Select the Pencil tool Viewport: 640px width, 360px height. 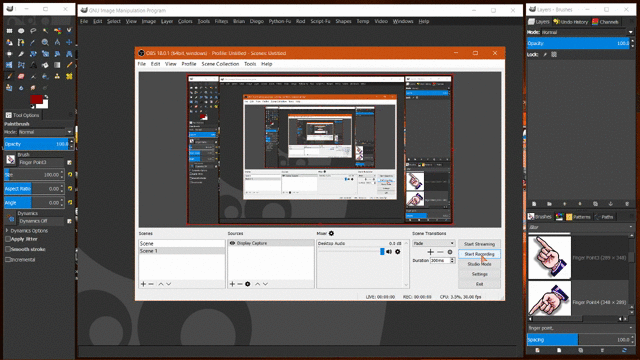(x=69, y=65)
